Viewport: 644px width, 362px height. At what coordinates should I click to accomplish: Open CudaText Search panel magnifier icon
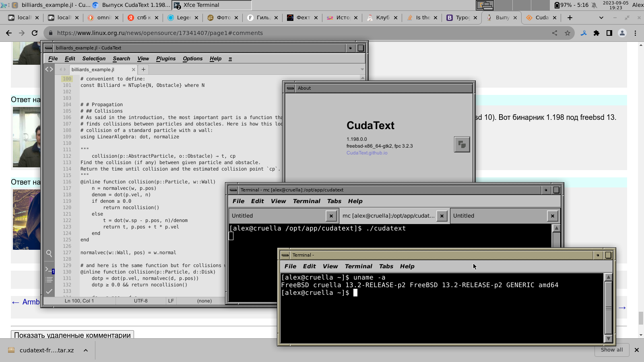49,253
